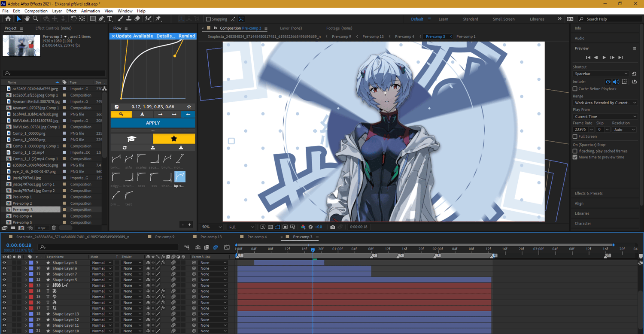The width and height of the screenshot is (644, 334).
Task: Open the Spacebar shortcut dropdown
Action: (x=601, y=74)
